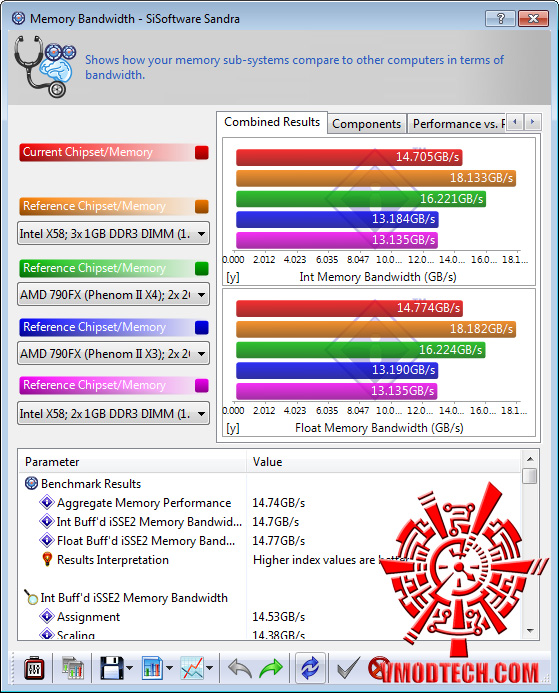
Task: Click the Value column header
Action: tap(384, 462)
